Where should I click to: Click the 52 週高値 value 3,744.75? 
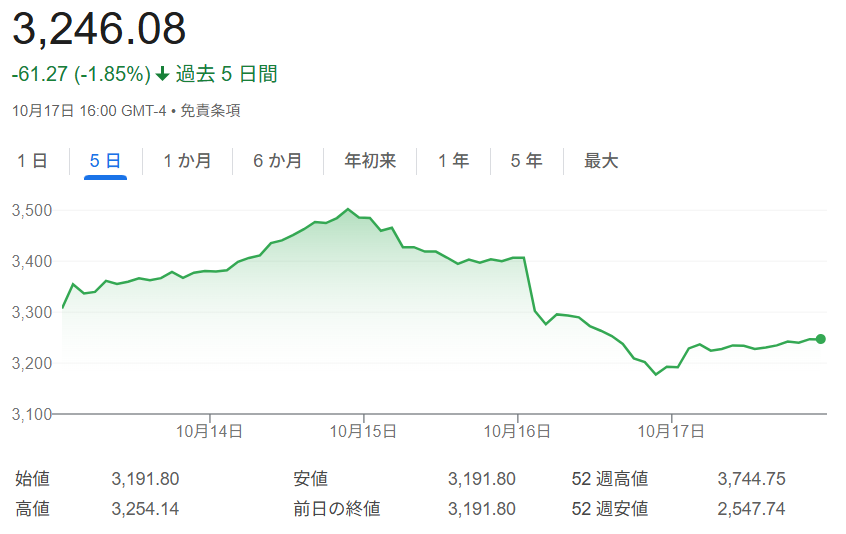[x=751, y=479]
